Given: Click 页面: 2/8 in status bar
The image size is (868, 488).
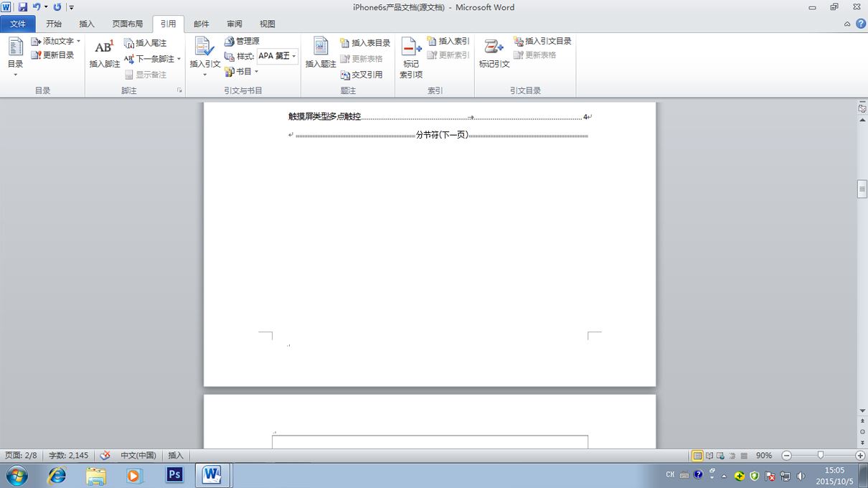Looking at the screenshot, I should point(21,456).
